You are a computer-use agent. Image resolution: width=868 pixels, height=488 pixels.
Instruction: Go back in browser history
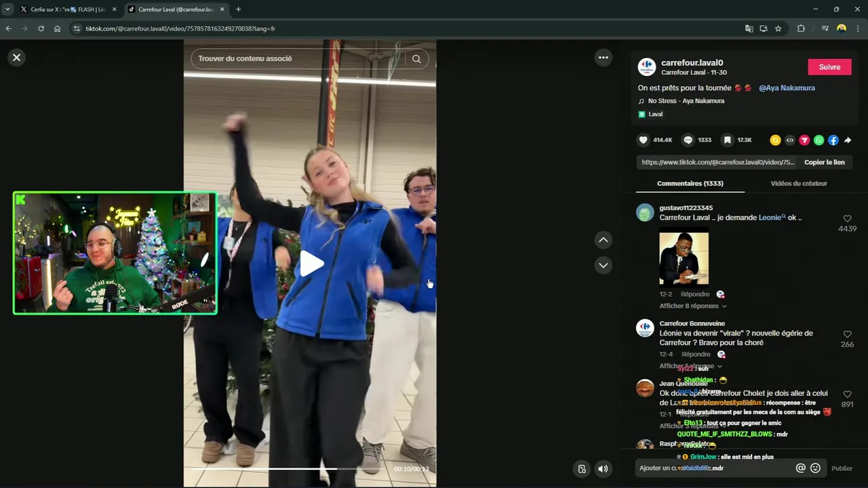coord(8,28)
